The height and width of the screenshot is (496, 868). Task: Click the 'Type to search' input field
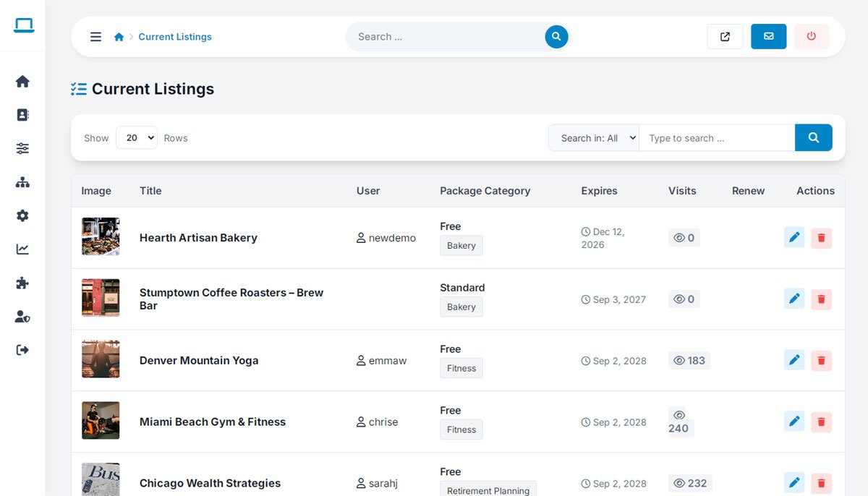tap(717, 137)
